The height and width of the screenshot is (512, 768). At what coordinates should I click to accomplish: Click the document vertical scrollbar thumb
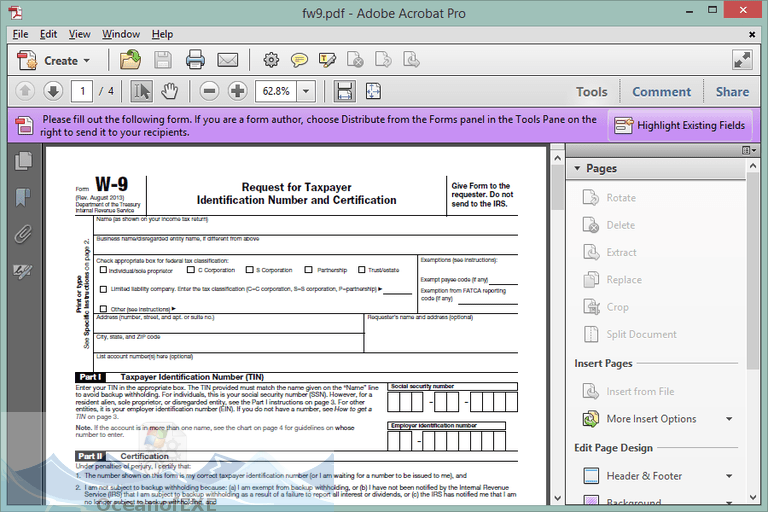(557, 187)
